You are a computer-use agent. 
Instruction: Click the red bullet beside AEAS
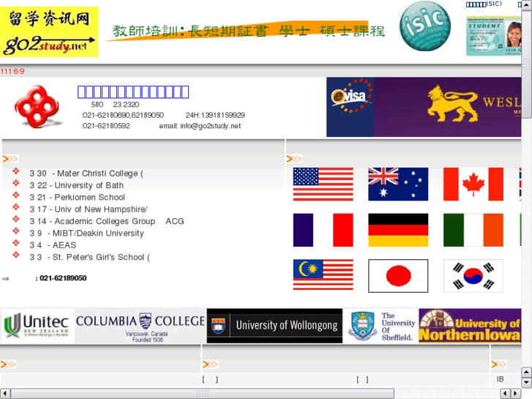coord(16,243)
